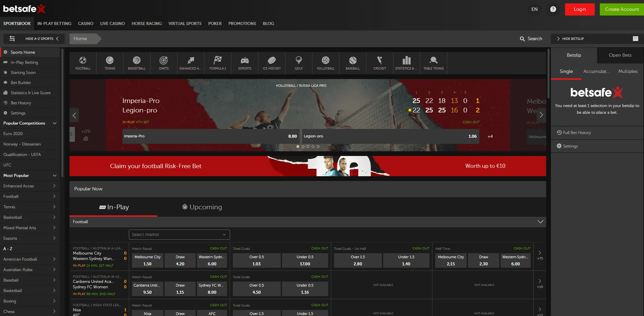Open Statistics bar chart icon in carousel

pyautogui.click(x=407, y=63)
